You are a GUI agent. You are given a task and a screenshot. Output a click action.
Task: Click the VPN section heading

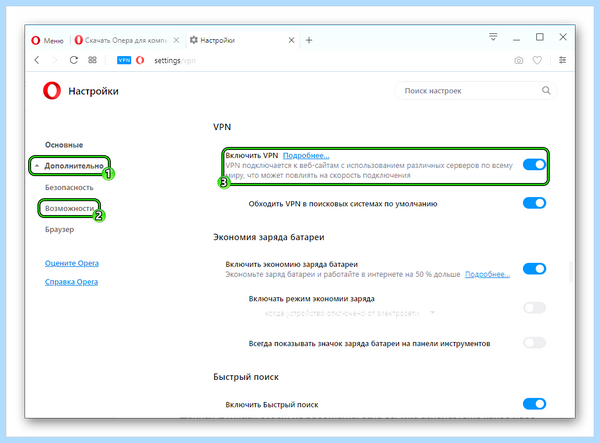point(222,127)
